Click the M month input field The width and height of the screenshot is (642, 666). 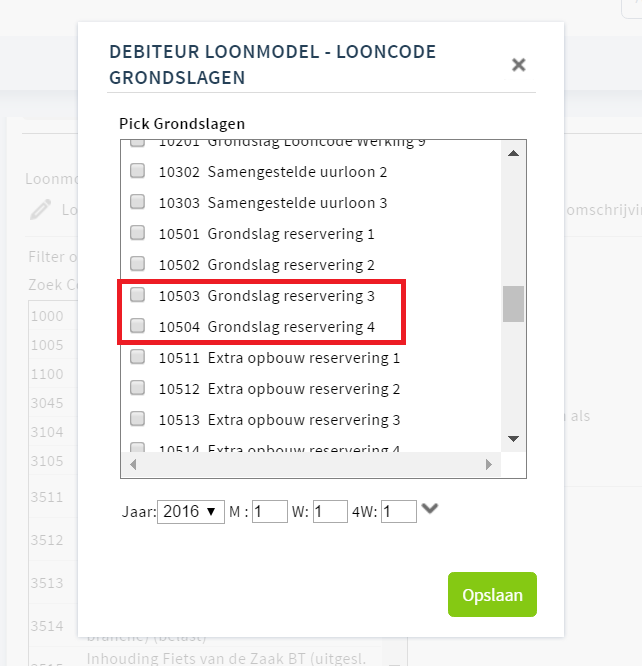[270, 511]
